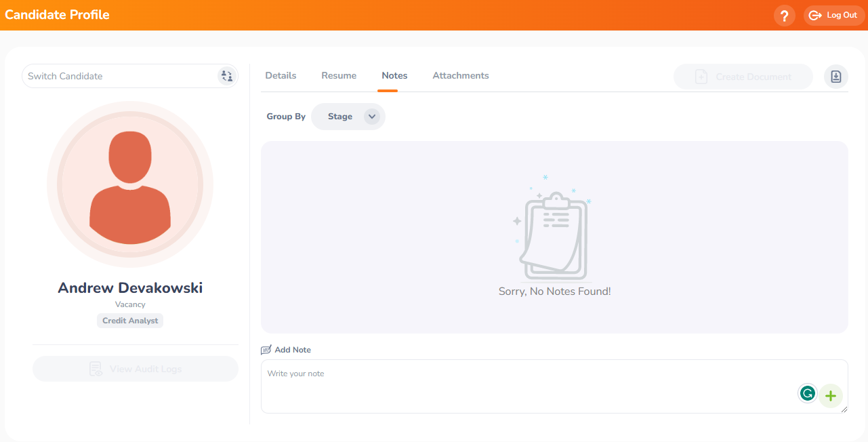Viewport: 868px width, 442px height.
Task: Click the resume download icon near Create Document
Action: (835, 77)
